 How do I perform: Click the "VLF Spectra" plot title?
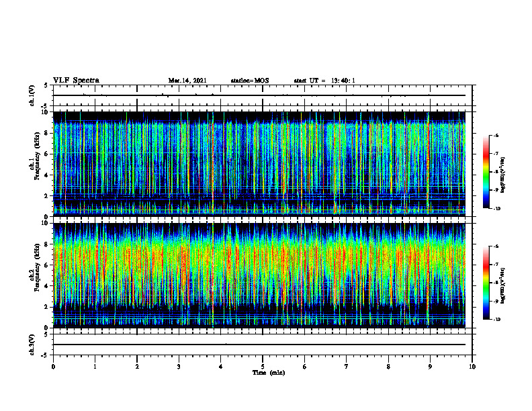point(76,81)
